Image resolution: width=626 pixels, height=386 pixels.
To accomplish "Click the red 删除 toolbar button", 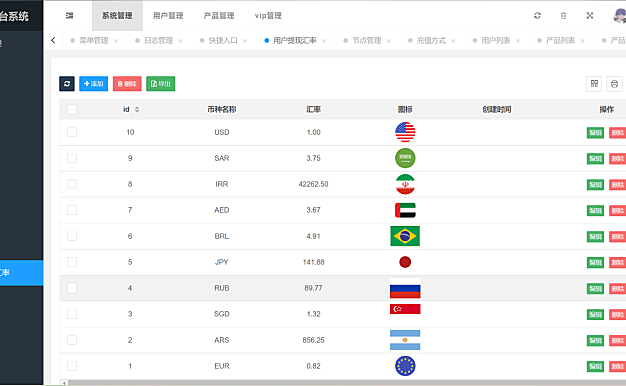I will tap(127, 84).
